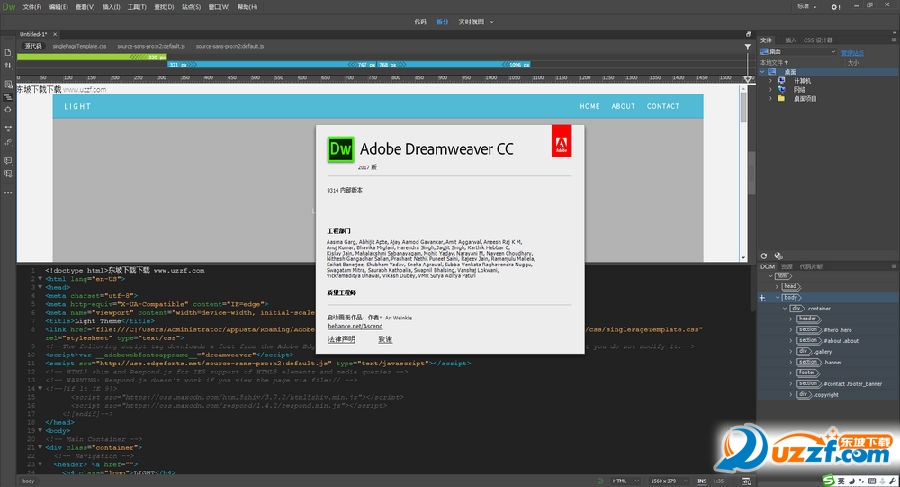Image resolution: width=900 pixels, height=487 pixels.
Task: Switch to the DOM panel tab
Action: [x=767, y=266]
